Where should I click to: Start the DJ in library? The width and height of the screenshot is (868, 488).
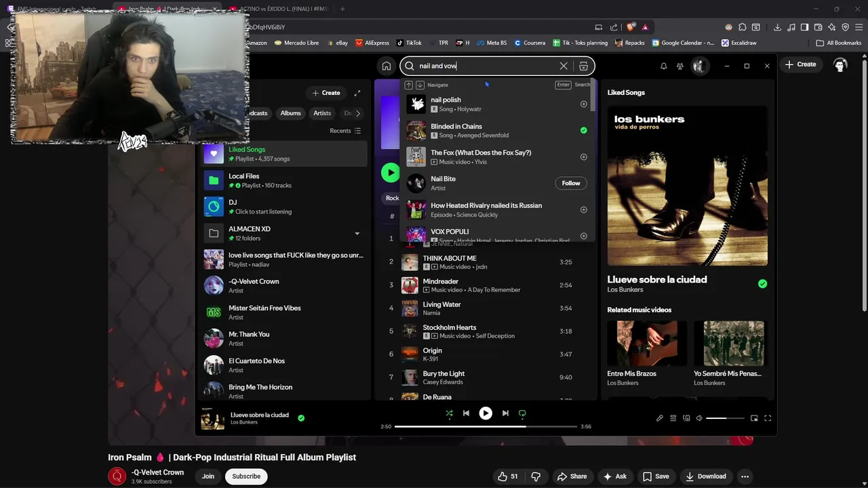(x=285, y=207)
